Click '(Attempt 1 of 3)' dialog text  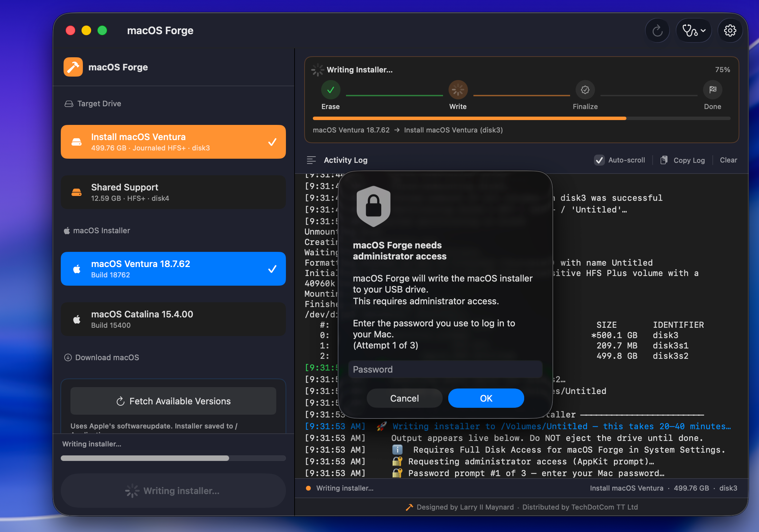pos(385,345)
